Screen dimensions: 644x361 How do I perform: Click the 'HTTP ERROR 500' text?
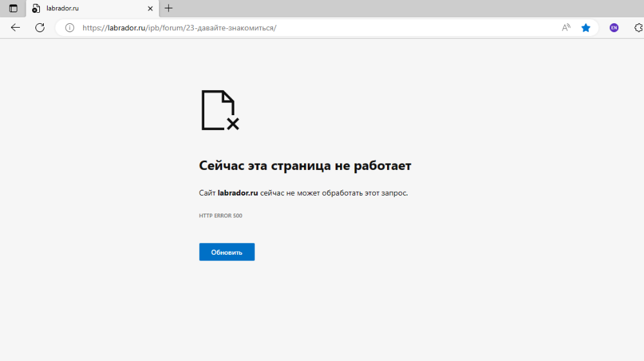[220, 216]
